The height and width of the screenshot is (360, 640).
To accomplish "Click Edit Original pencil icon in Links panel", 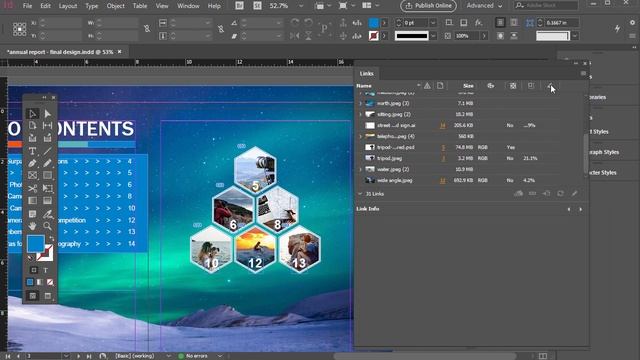I will coord(574,193).
